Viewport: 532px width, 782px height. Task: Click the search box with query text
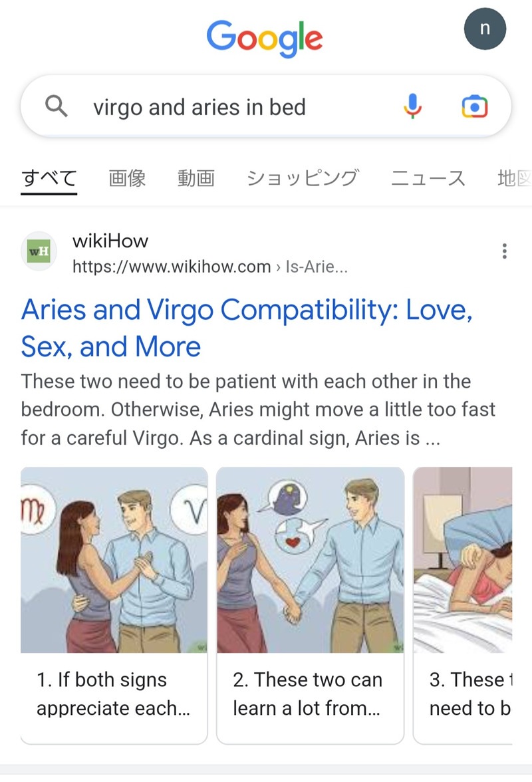point(266,106)
